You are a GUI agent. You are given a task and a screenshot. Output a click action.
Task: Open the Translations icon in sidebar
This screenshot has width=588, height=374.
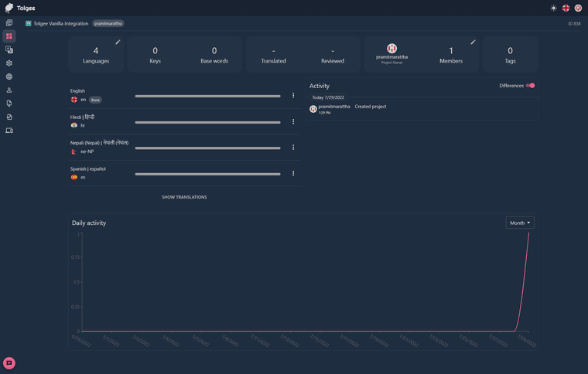pos(9,49)
